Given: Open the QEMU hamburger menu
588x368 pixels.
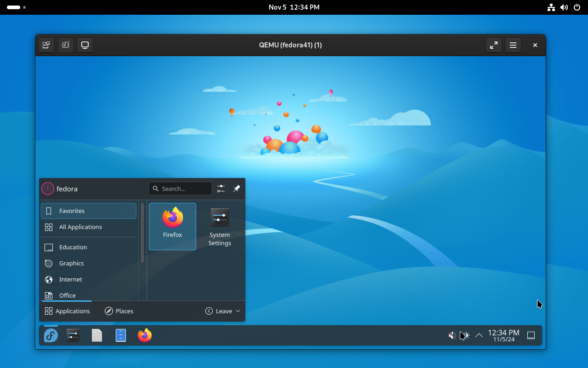Looking at the screenshot, I should tap(513, 45).
